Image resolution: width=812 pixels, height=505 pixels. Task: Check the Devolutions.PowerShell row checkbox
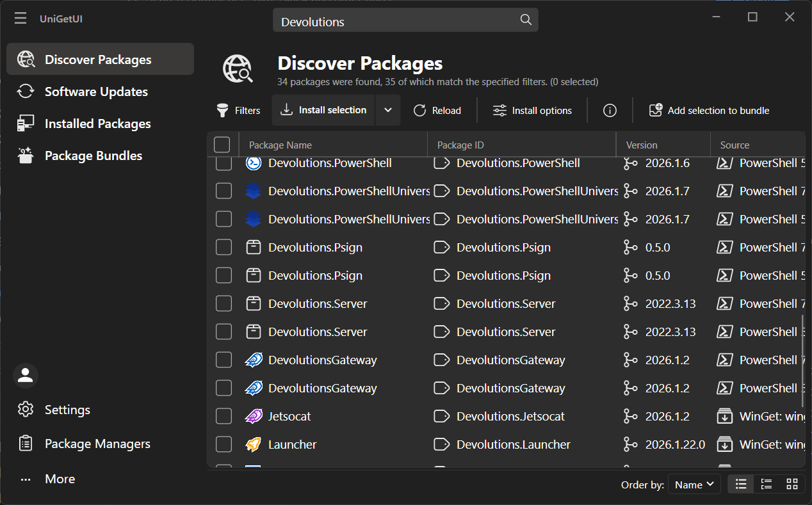pyautogui.click(x=223, y=163)
